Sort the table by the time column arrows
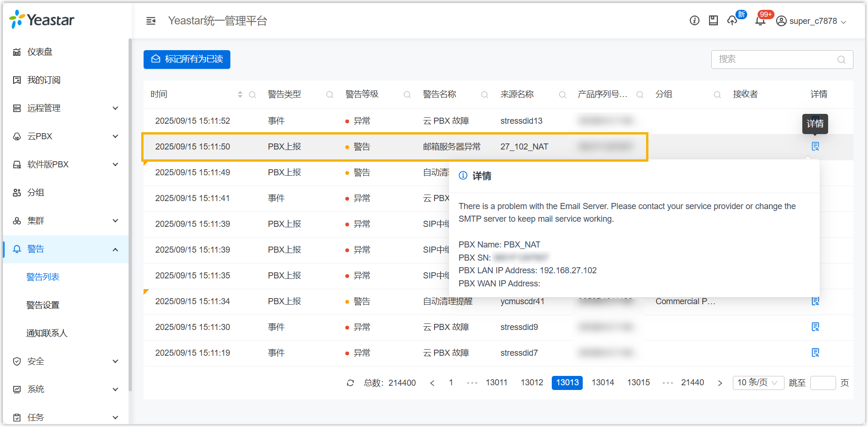Viewport: 868px width, 427px height. tap(240, 95)
